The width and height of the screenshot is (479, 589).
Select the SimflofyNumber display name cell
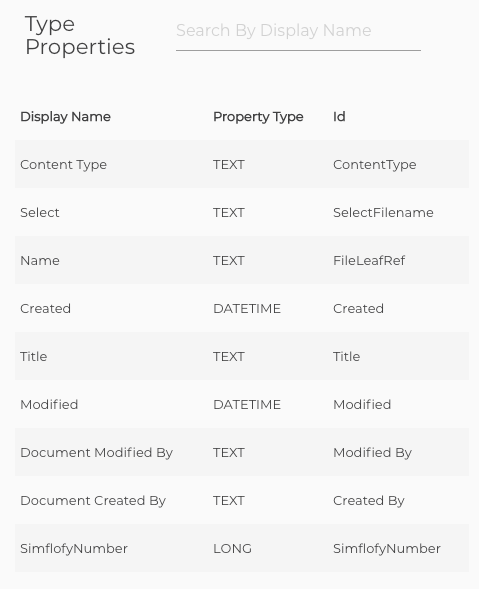74,548
